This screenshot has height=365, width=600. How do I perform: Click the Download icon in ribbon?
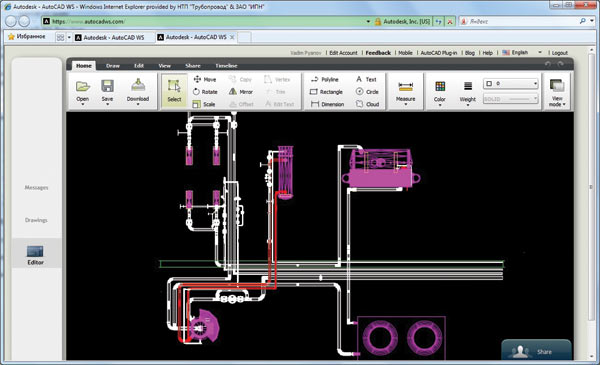point(138,91)
